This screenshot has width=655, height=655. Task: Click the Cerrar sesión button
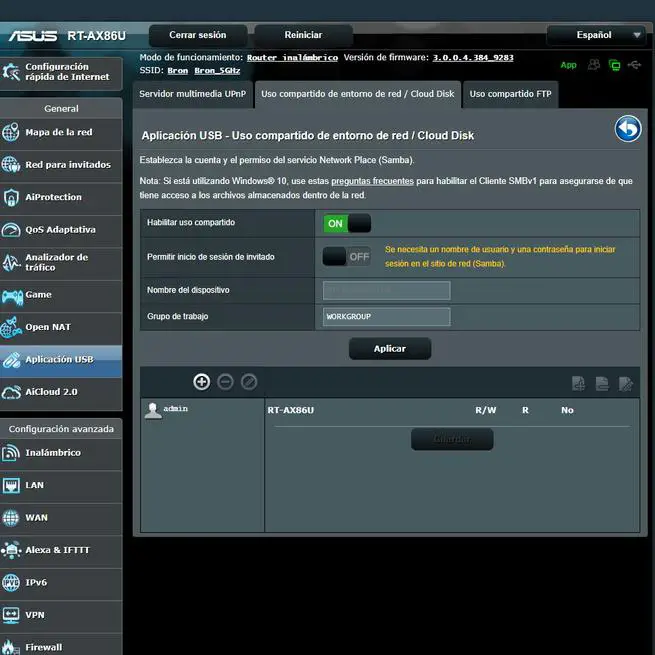tap(198, 36)
